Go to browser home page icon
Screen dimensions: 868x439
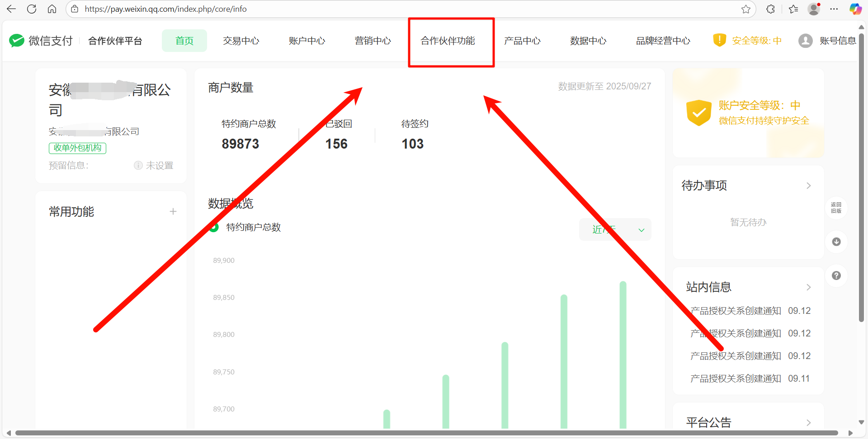pyautogui.click(x=52, y=9)
